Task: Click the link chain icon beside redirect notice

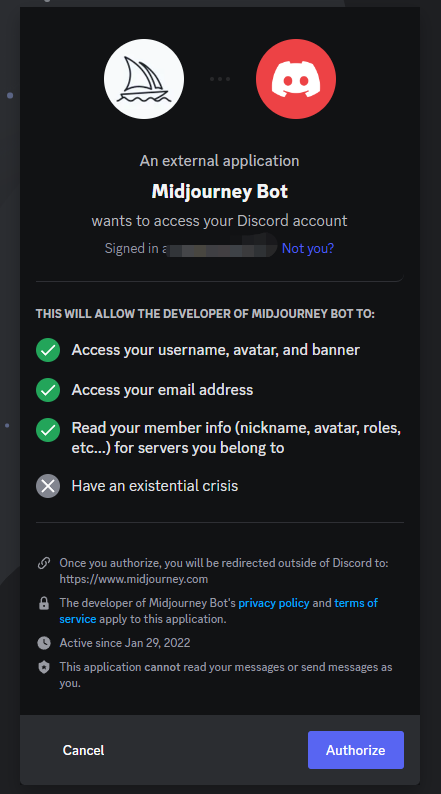Action: 44,563
